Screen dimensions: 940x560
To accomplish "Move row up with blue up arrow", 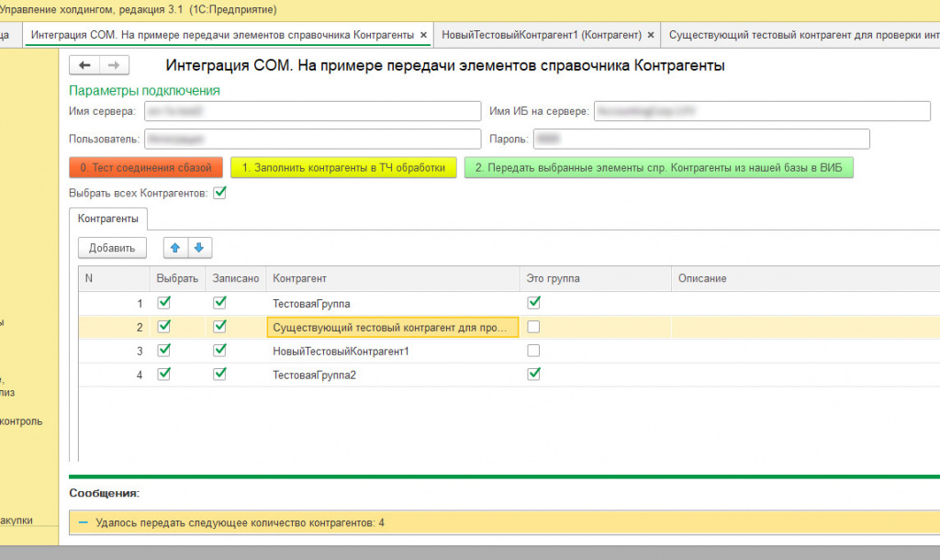I will click(175, 248).
